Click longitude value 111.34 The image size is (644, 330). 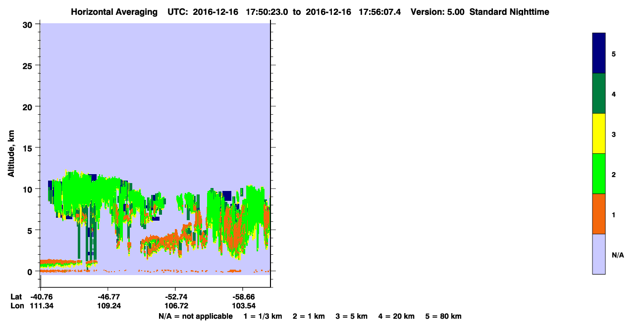pyautogui.click(x=41, y=306)
